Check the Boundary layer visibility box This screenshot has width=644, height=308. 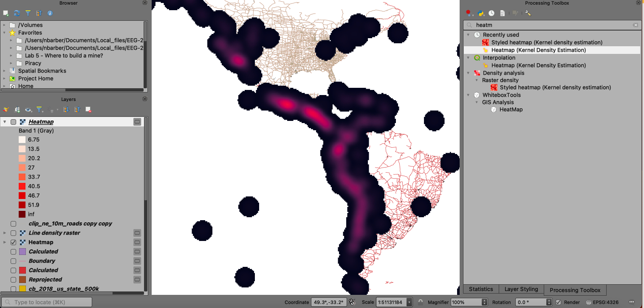[14, 261]
